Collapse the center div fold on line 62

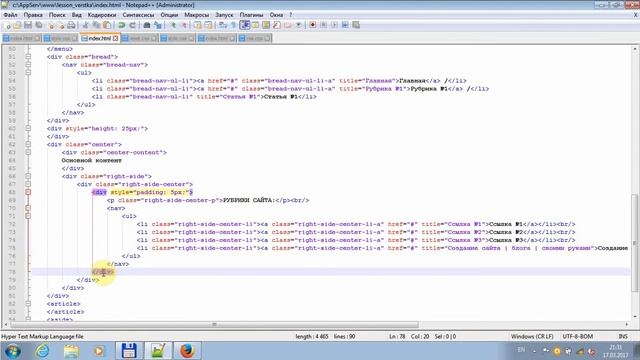coord(28,144)
